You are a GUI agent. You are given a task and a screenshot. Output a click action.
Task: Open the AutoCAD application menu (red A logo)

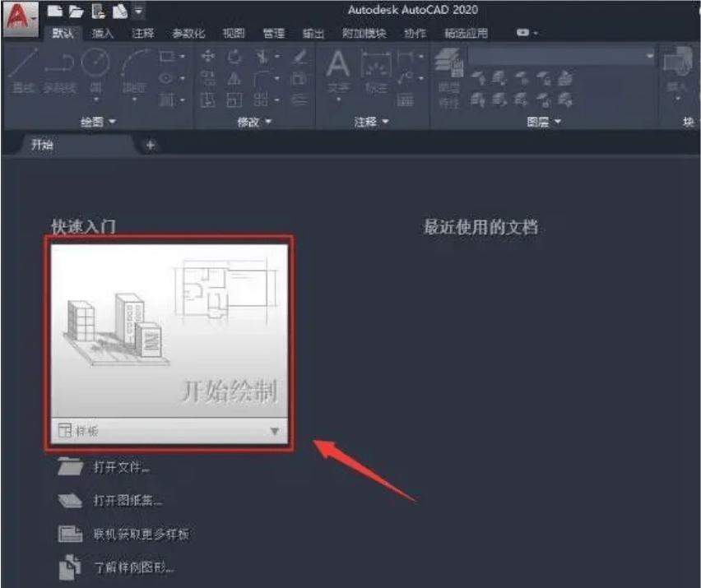click(21, 18)
